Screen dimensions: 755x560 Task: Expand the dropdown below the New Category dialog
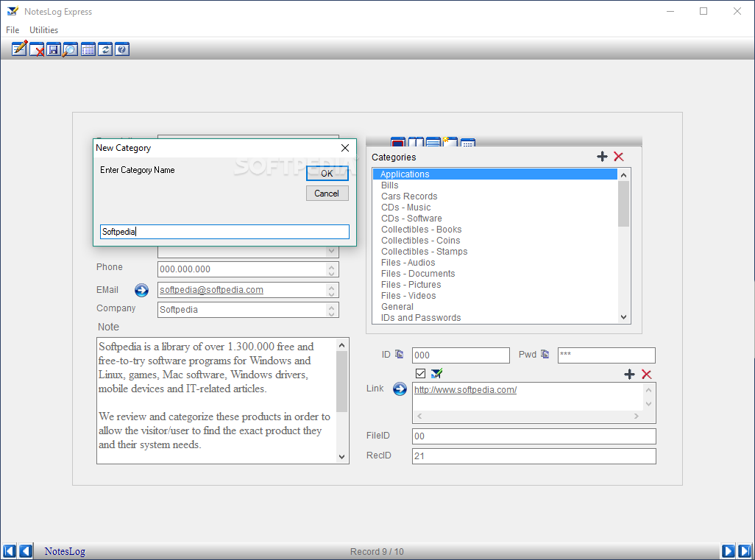(331, 250)
